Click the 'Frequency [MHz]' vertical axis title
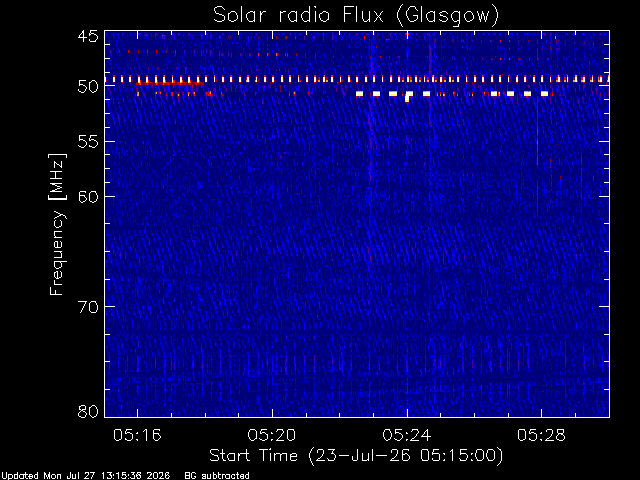 (x=57, y=224)
